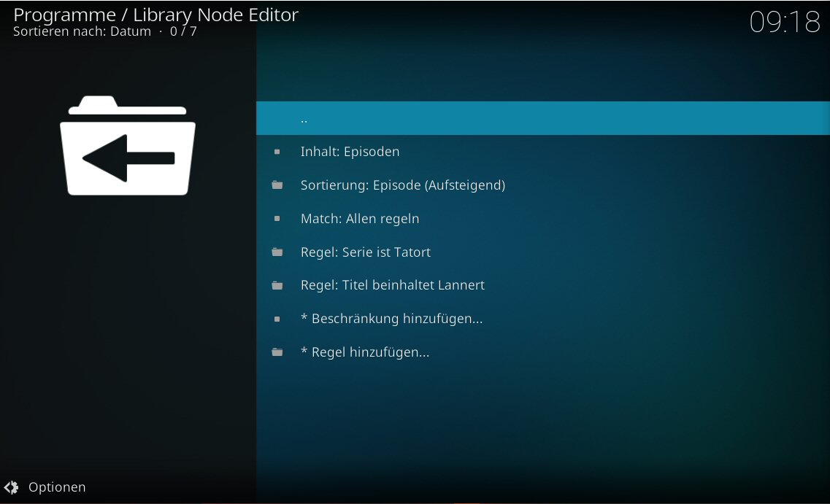The height and width of the screenshot is (504, 830).
Task: Click the 09:18 clock display
Action: 785,22
